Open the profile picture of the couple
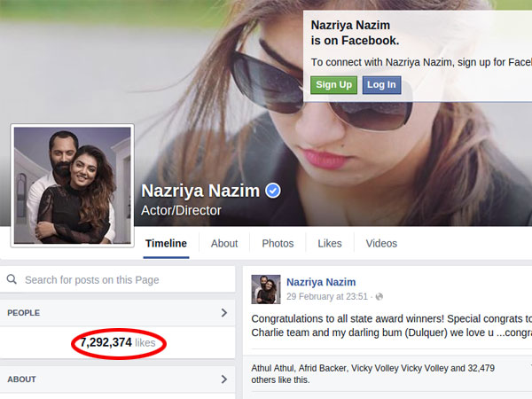Viewport: 532px width, 399px height. click(x=73, y=185)
